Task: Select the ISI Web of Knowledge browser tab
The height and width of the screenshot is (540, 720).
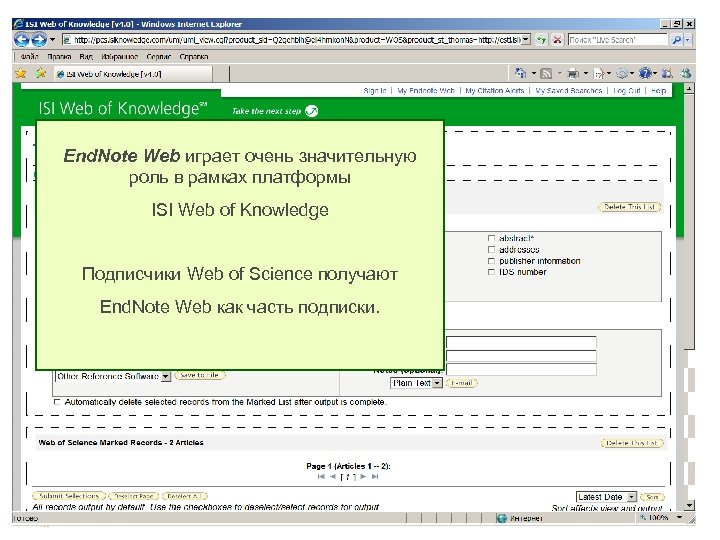Action: [133, 74]
